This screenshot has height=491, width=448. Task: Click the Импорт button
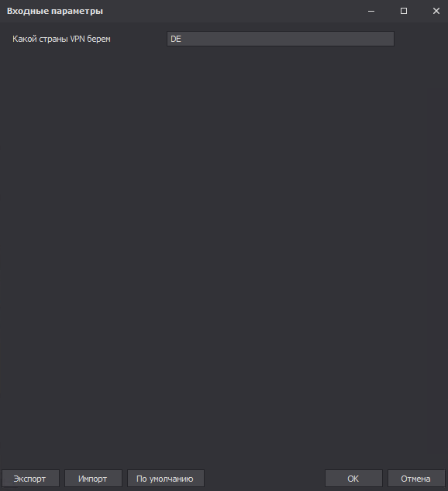93,479
